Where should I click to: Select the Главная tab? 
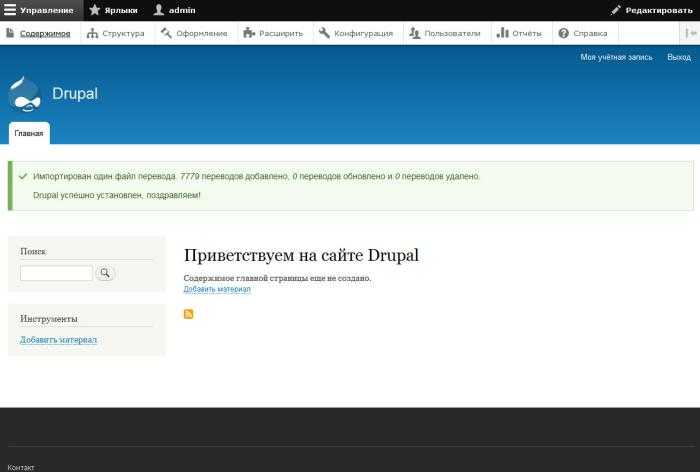click(29, 133)
